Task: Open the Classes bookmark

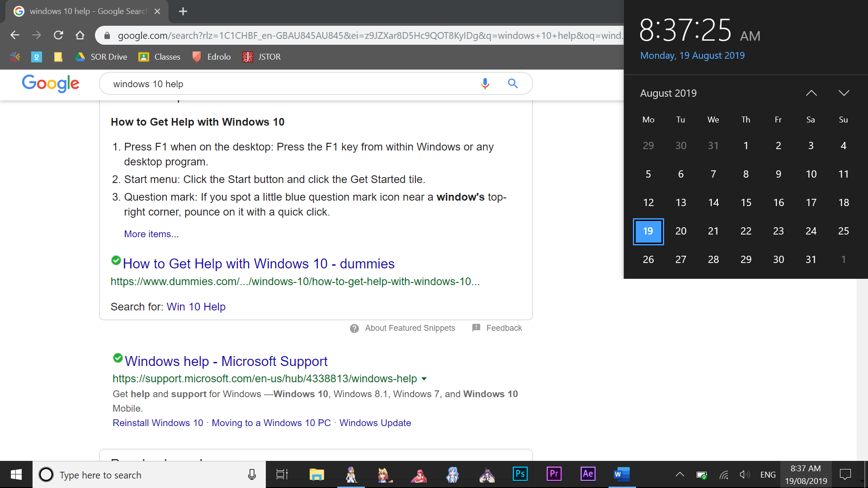Action: click(160, 57)
